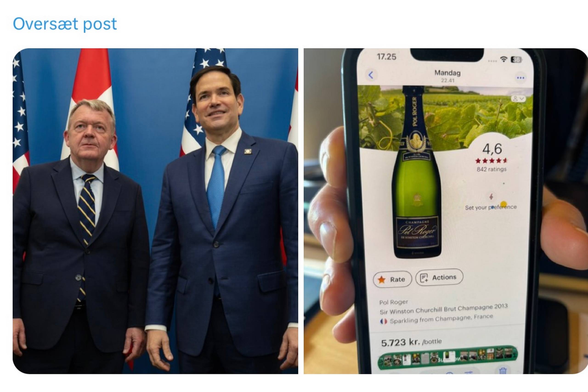Expand the user profile dropdown on vineyard image

pyautogui.click(x=518, y=99)
